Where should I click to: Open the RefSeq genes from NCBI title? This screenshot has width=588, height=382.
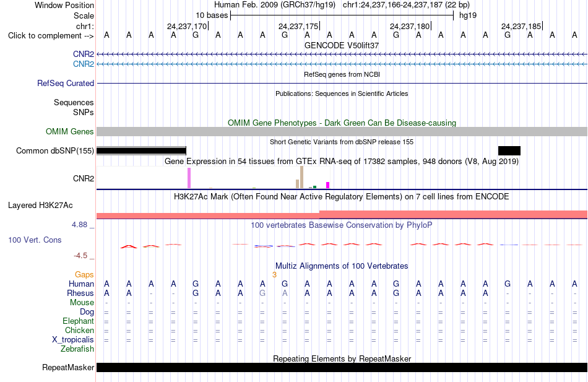[x=342, y=74]
